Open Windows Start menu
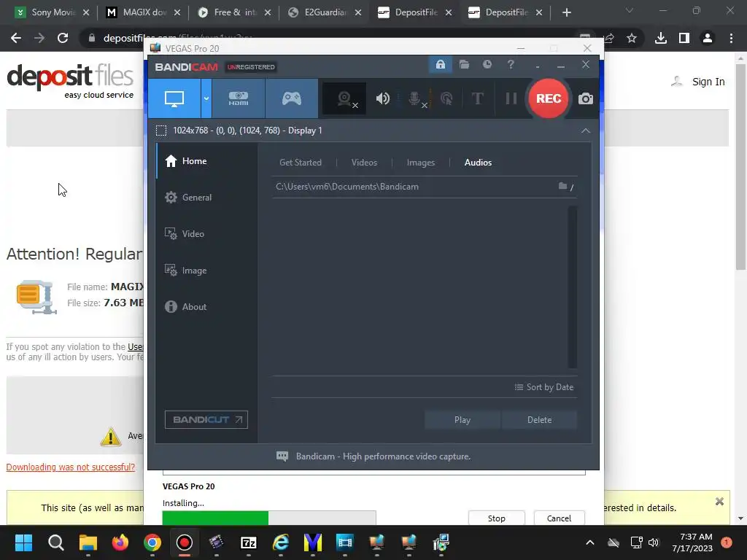Screen dimensions: 747x560 [x=23, y=542]
